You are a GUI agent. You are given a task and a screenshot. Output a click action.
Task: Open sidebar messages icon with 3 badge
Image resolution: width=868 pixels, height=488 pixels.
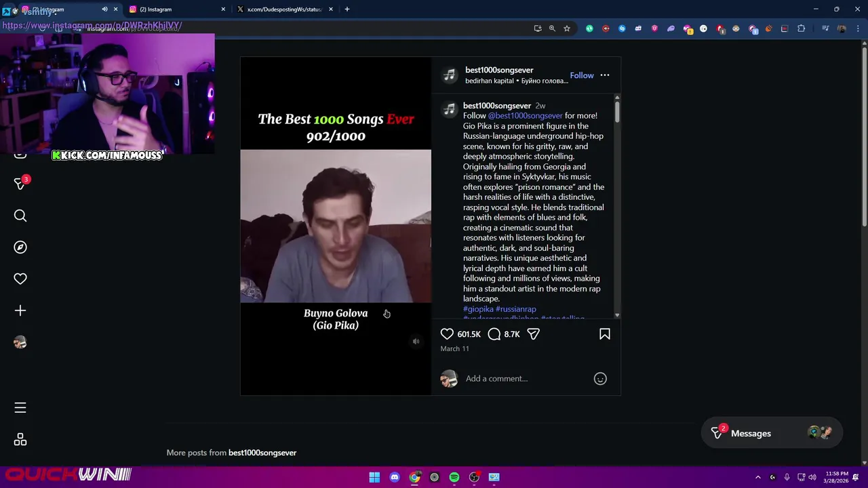[20, 184]
